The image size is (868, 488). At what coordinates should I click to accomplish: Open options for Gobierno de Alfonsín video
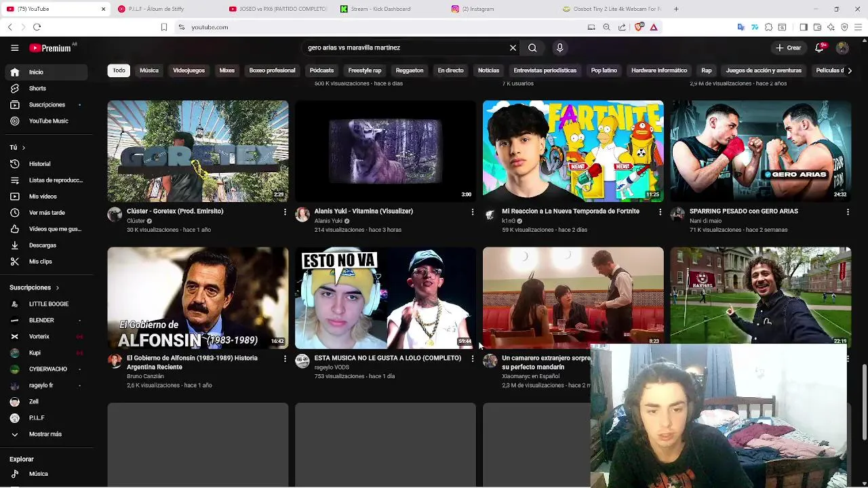[x=285, y=359]
